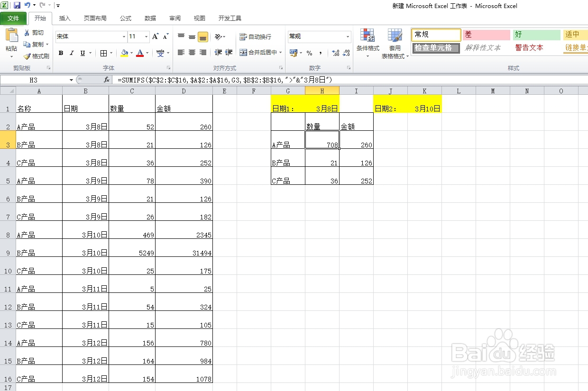
Task: Open Copy (复制) dropdown arrow
Action: pyautogui.click(x=47, y=45)
